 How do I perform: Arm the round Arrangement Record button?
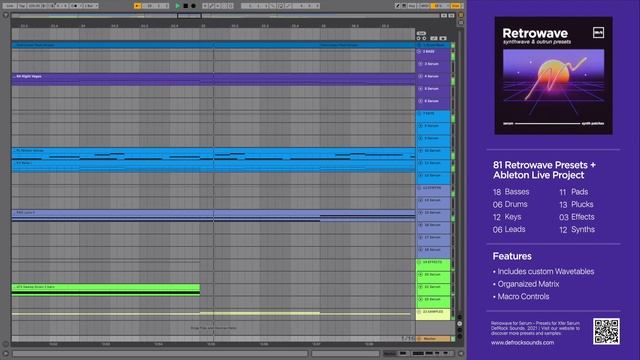pos(193,6)
